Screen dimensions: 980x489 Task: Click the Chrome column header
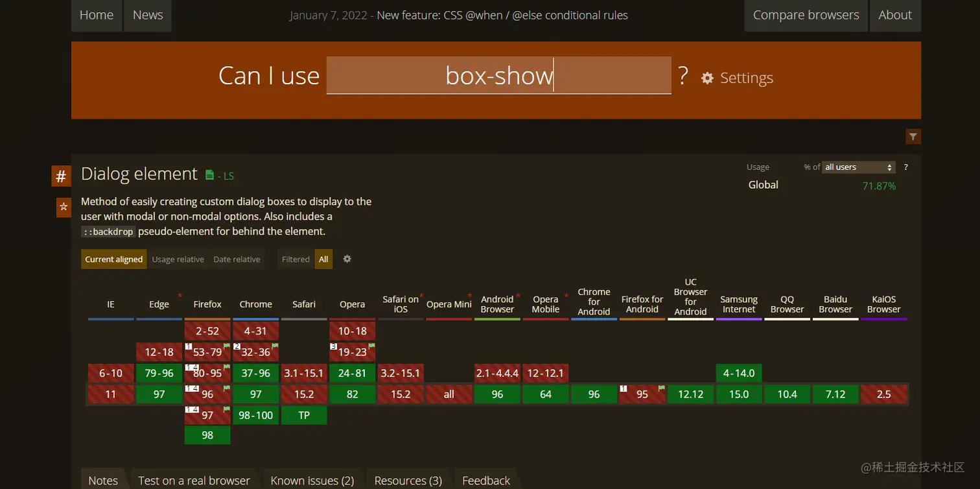(256, 304)
